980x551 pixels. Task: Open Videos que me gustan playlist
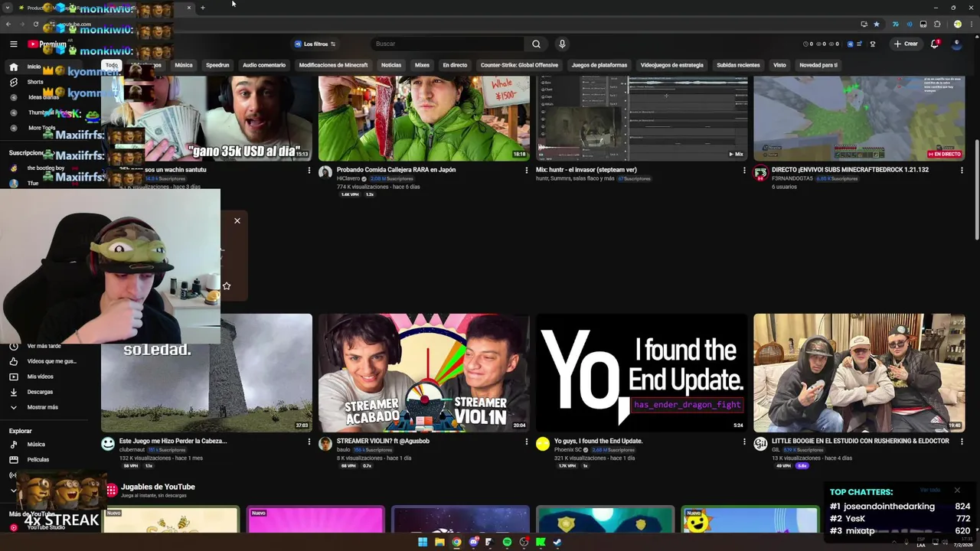coord(43,361)
